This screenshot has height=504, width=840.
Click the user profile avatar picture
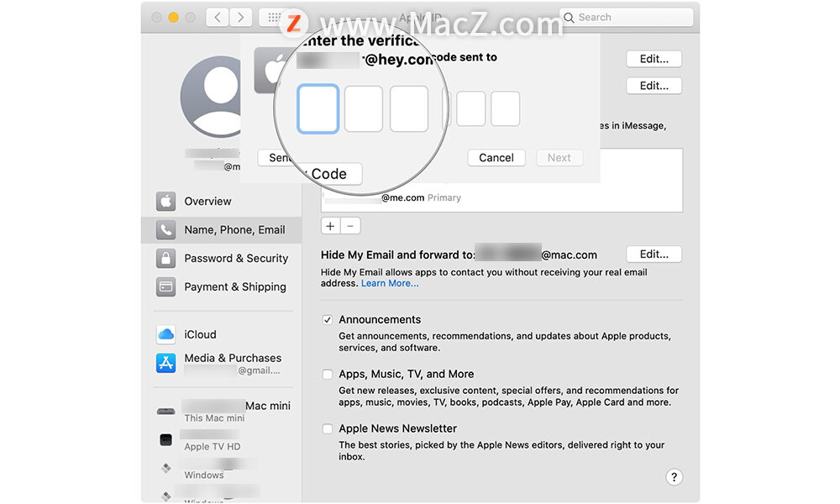tap(212, 97)
